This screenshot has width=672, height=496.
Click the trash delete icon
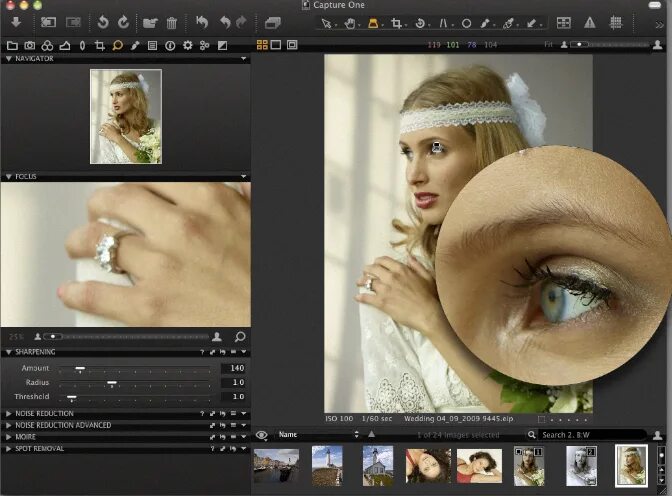coord(172,22)
